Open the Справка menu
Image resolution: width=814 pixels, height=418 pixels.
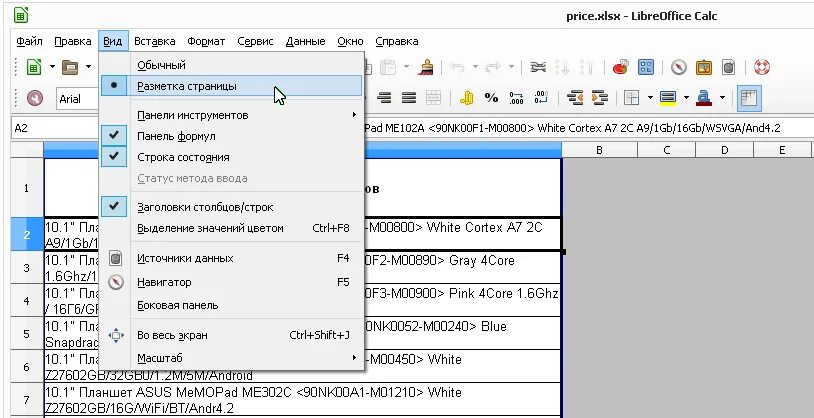pyautogui.click(x=397, y=41)
